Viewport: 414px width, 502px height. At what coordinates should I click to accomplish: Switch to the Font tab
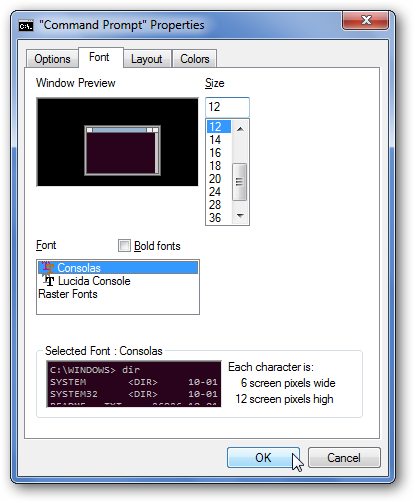click(101, 57)
